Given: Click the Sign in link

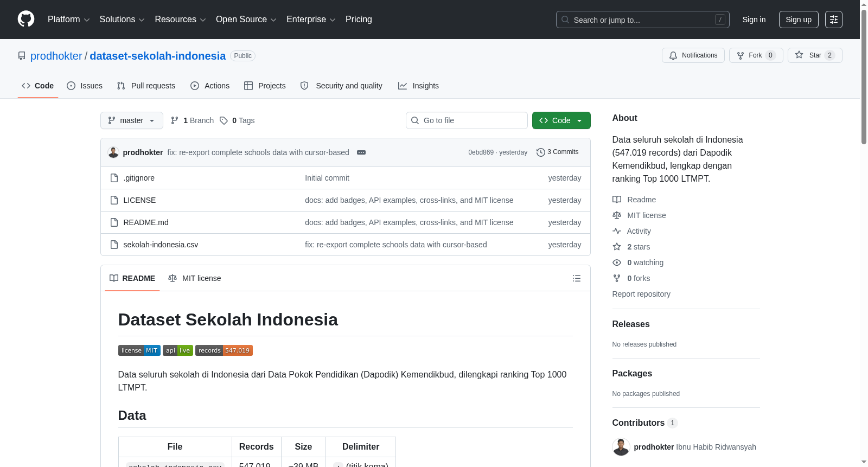Looking at the screenshot, I should point(754,20).
